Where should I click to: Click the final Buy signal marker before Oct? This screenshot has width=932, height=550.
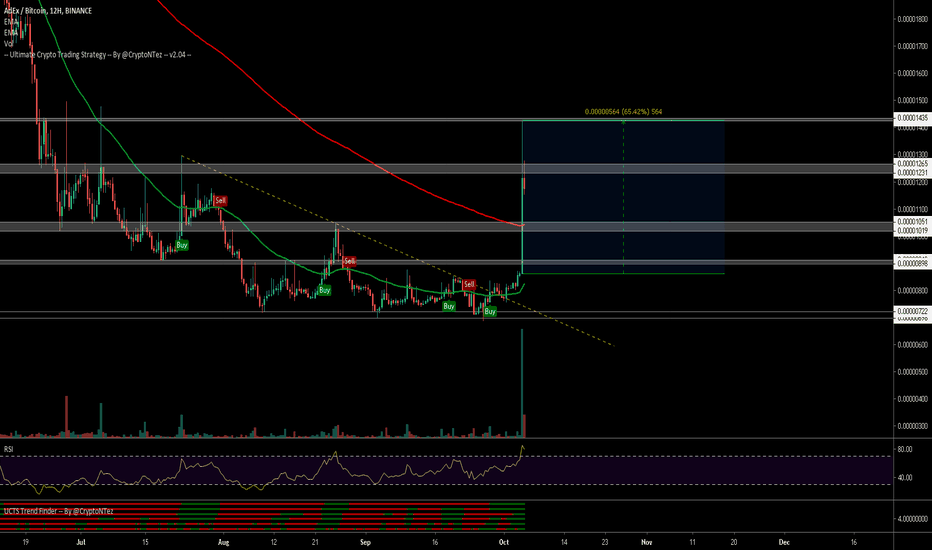pos(490,311)
